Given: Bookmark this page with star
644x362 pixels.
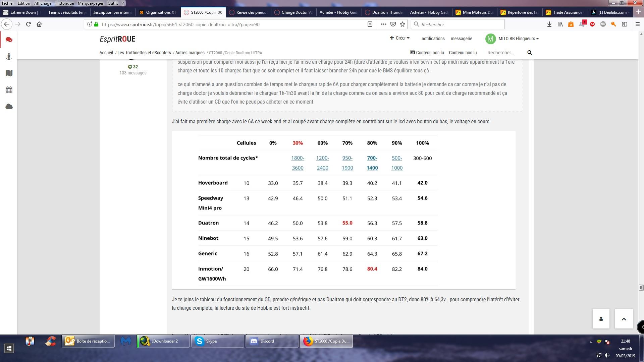Looking at the screenshot, I should (402, 24).
